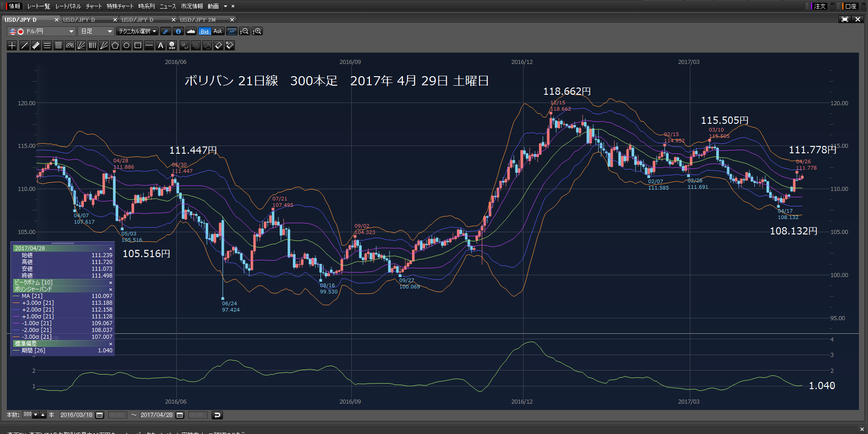This screenshot has width=868, height=434.
Task: Open the blue info icon
Action: (x=178, y=31)
